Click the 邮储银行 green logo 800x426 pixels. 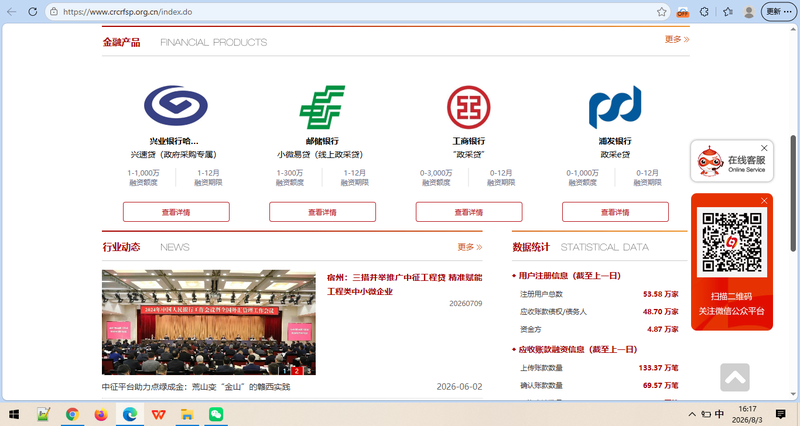[322, 107]
